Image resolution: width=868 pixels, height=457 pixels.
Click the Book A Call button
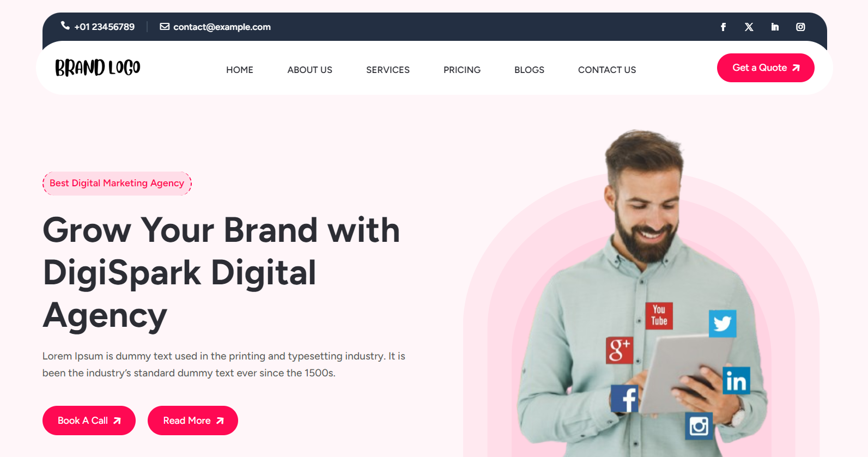click(89, 421)
